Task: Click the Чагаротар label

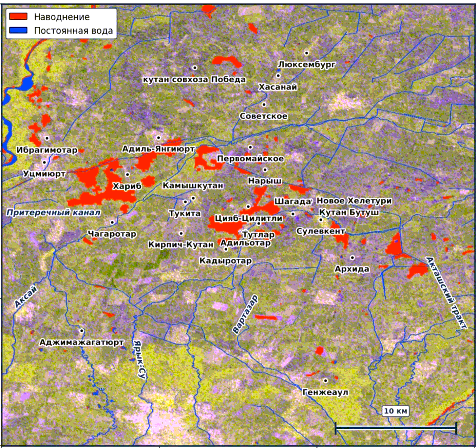Action: point(112,234)
